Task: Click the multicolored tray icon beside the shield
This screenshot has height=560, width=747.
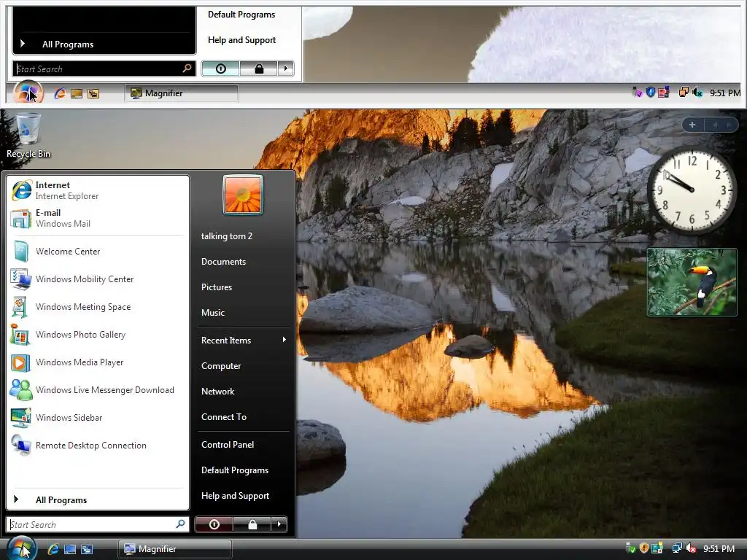Action: [657, 548]
